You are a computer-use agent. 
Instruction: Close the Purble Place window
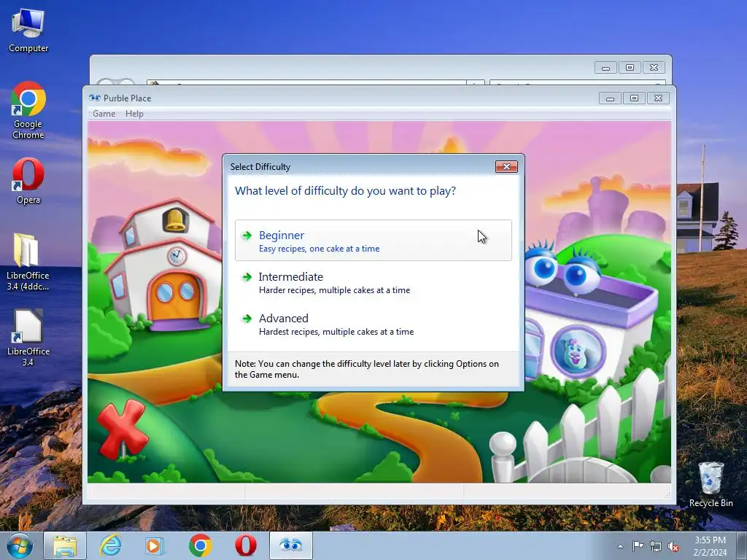click(658, 98)
